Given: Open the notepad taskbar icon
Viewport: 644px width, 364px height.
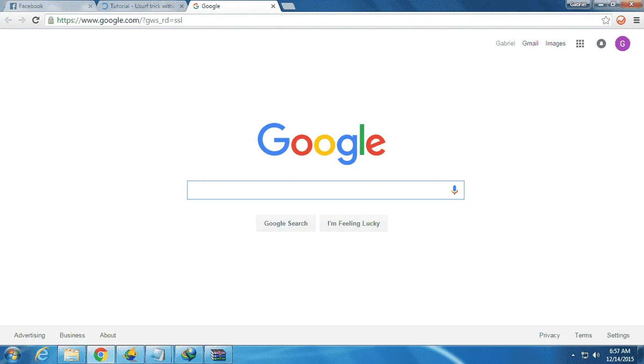Looking at the screenshot, I should pyautogui.click(x=159, y=354).
